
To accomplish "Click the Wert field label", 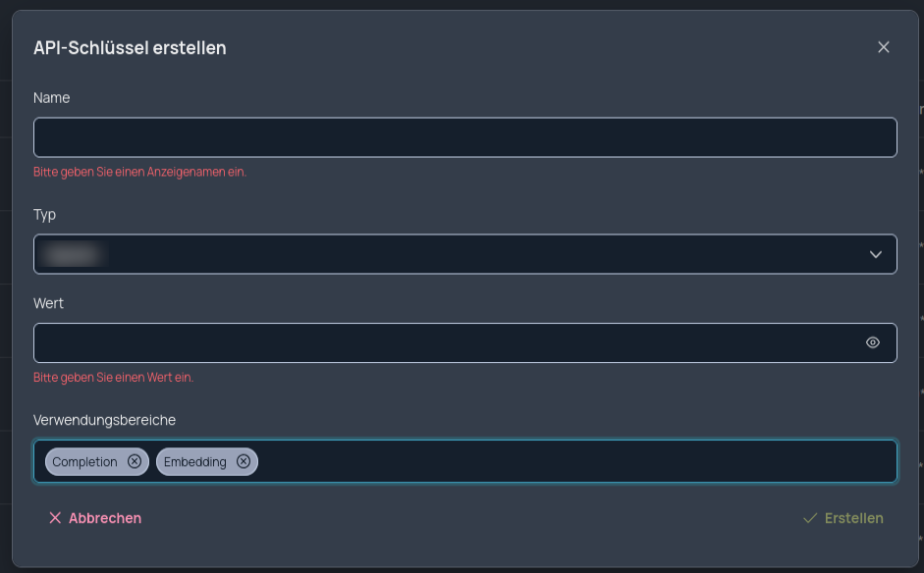I will tap(48, 303).
